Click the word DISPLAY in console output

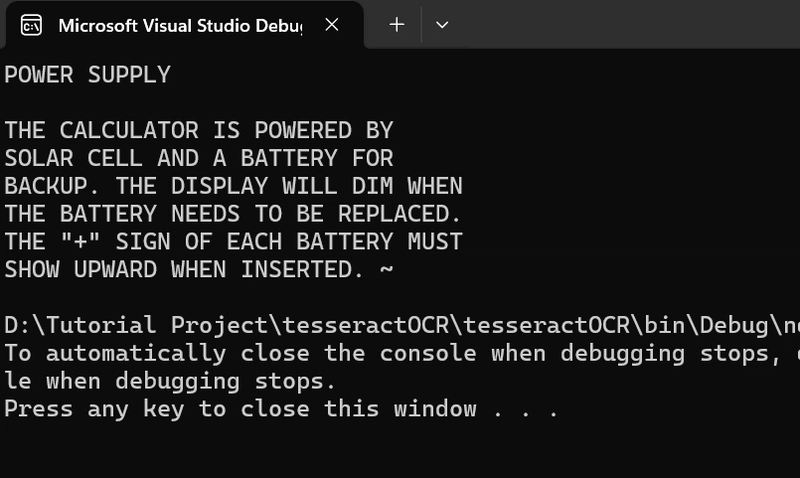(219, 186)
